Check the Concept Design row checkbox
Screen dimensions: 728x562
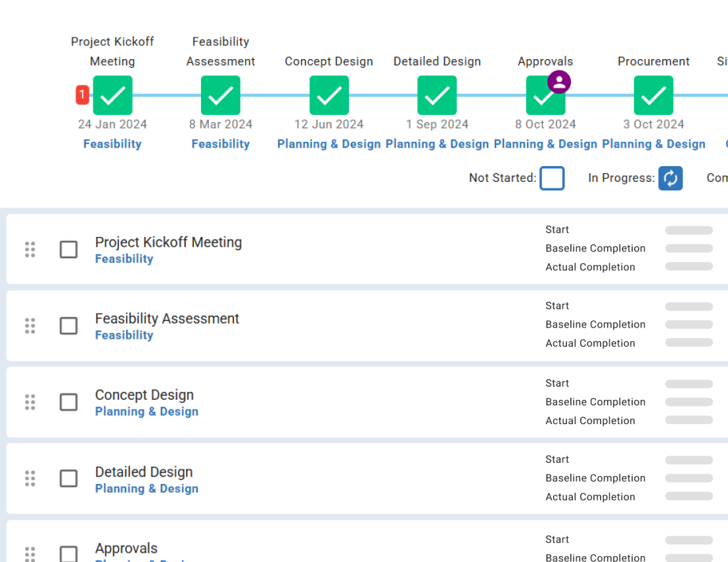pos(68,402)
